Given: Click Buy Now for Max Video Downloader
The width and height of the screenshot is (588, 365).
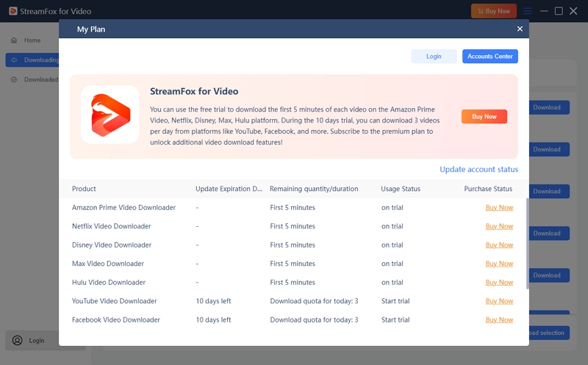Looking at the screenshot, I should [499, 264].
